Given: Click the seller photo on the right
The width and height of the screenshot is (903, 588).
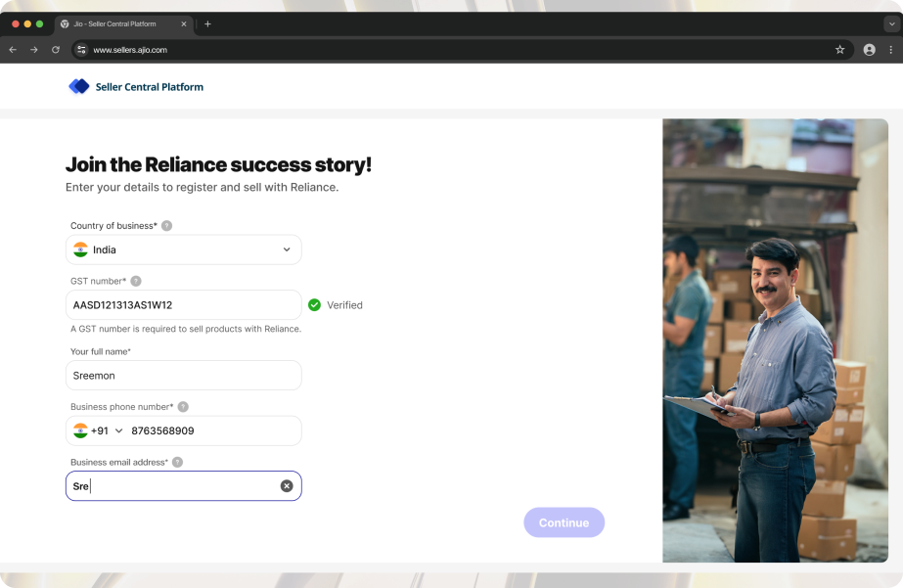Looking at the screenshot, I should click(x=775, y=340).
